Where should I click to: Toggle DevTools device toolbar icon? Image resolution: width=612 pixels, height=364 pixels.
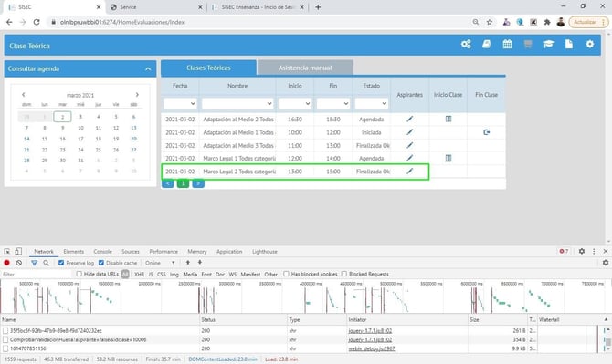18,252
